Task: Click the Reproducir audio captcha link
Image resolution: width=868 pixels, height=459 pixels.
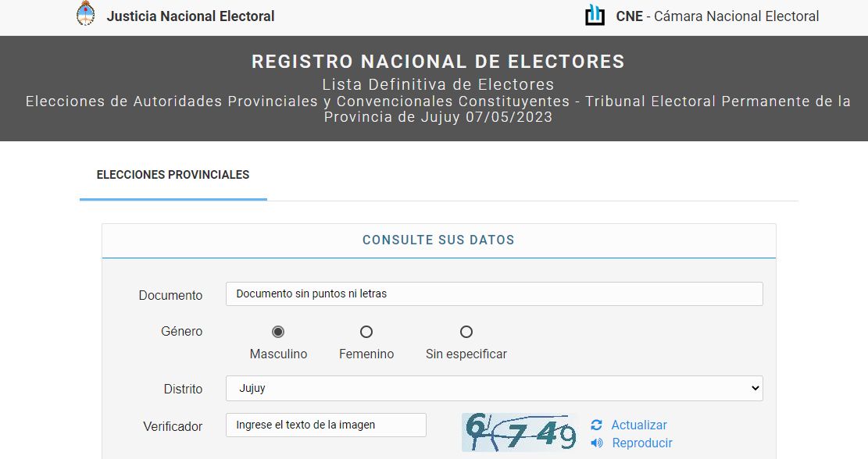Action: coord(642,443)
